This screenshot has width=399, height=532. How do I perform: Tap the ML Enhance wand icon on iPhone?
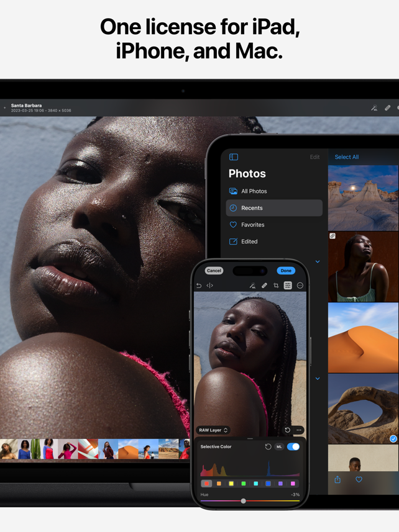252,286
